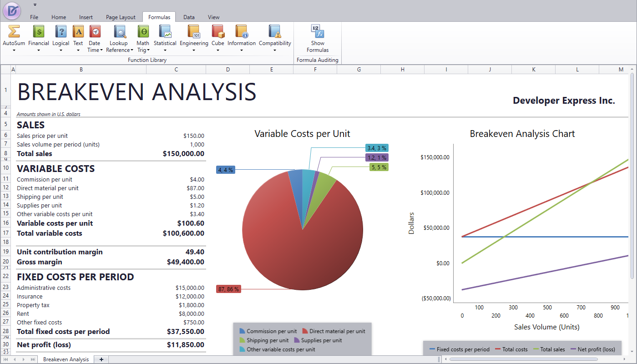Go to the last sheet navigation arrow

pyautogui.click(x=33, y=359)
